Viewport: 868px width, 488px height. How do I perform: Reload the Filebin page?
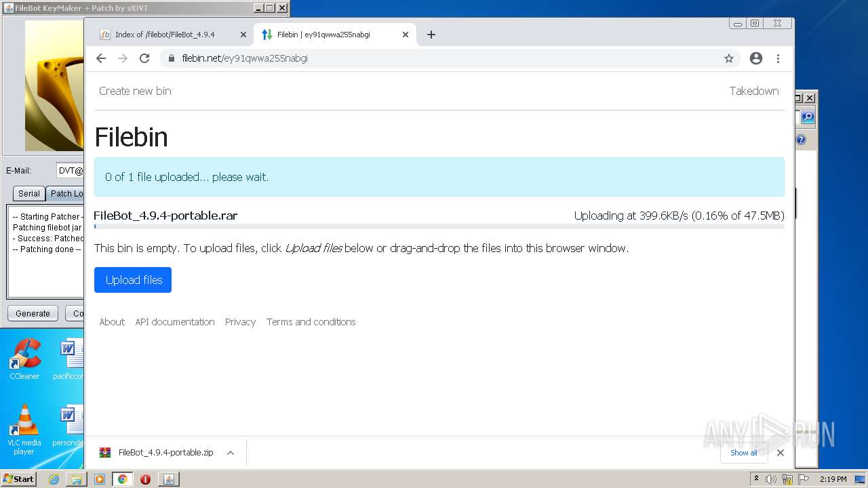coord(144,58)
